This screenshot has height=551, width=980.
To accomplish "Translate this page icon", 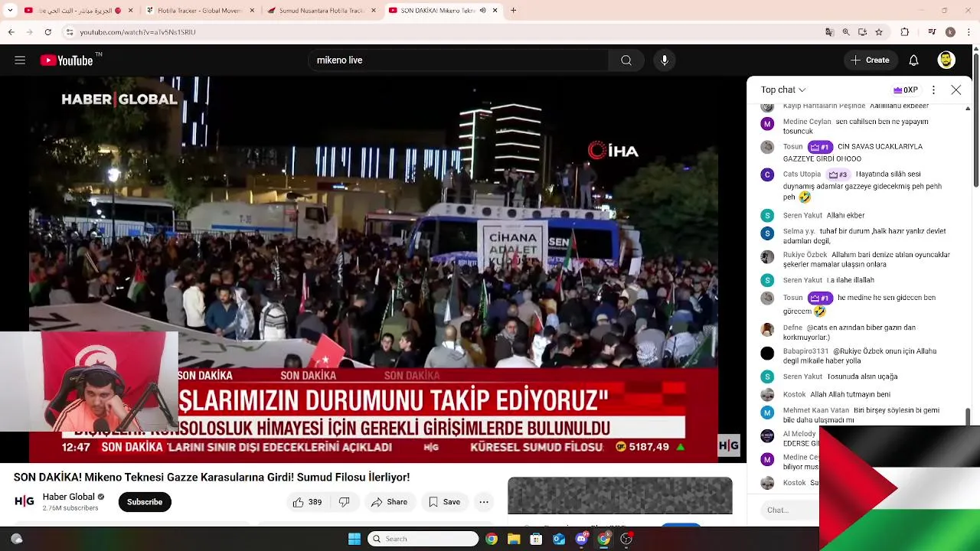I will pyautogui.click(x=829, y=32).
